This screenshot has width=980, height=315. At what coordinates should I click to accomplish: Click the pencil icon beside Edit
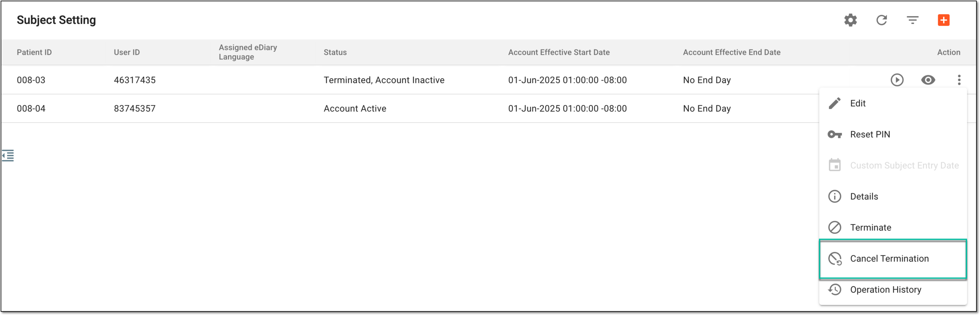point(835,103)
